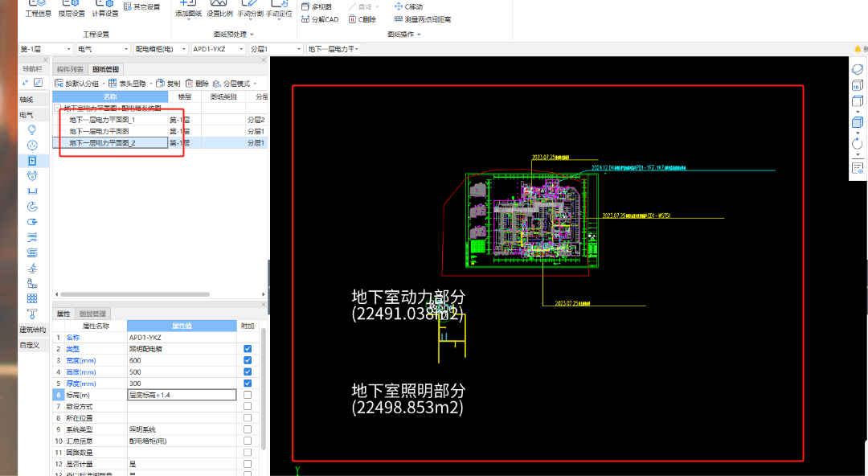Toggle checkbox for 敷设方式 property row
The image size is (868, 476).
[x=248, y=406]
